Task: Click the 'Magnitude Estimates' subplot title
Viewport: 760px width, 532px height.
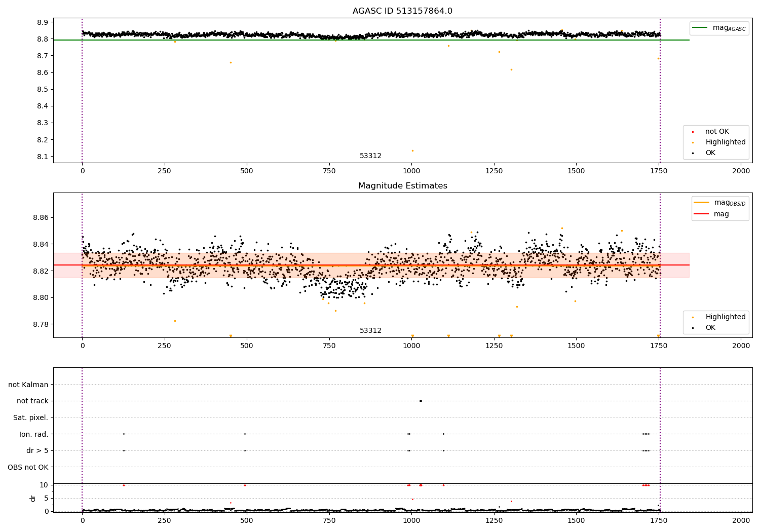Action: tap(402, 186)
